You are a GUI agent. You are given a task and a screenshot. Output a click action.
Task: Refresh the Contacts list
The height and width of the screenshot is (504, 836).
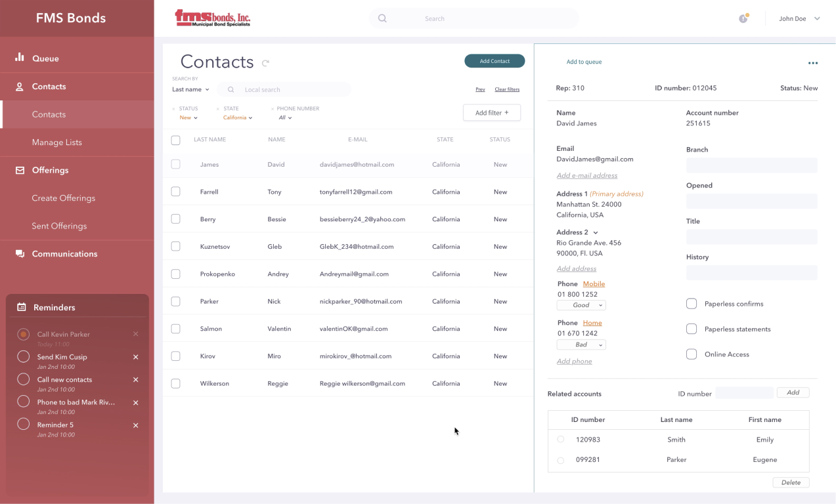(266, 62)
